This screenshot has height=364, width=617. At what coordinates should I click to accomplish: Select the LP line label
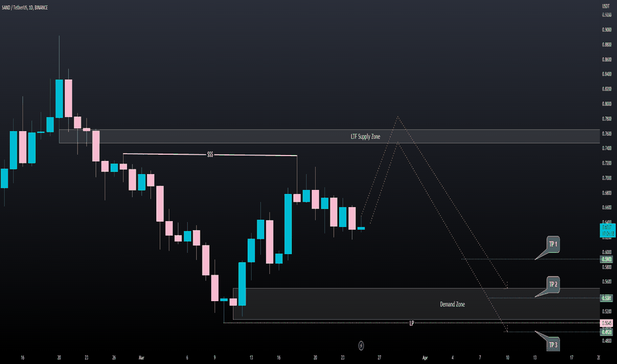(x=412, y=323)
